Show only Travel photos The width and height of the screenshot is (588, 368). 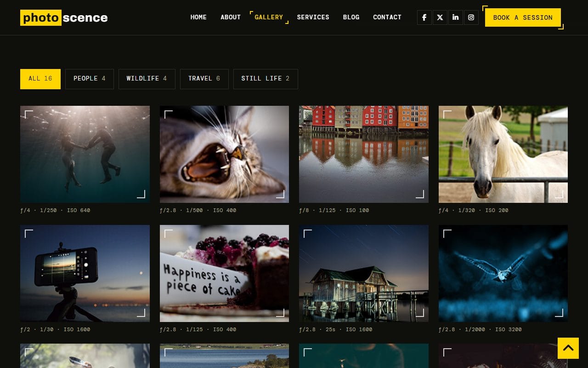[204, 79]
